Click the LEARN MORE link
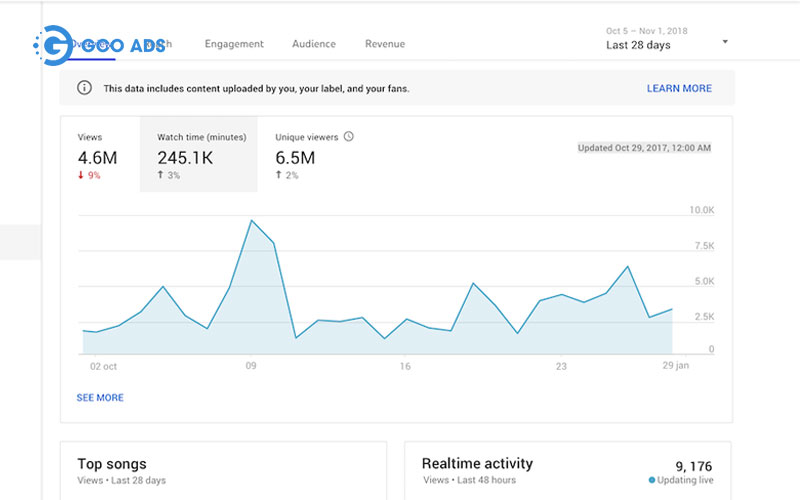The image size is (800, 500). 679,88
